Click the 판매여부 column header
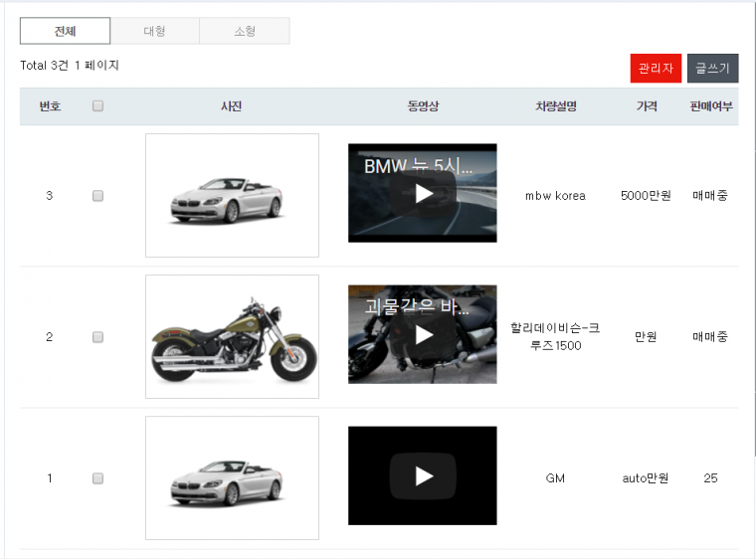Screen dimensions: 756x559 pyautogui.click(x=710, y=106)
